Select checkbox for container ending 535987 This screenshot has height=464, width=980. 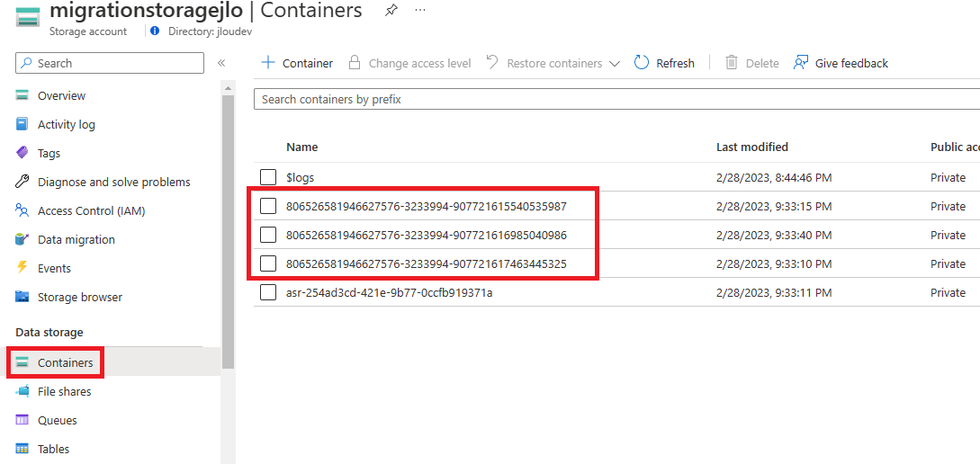click(x=268, y=206)
